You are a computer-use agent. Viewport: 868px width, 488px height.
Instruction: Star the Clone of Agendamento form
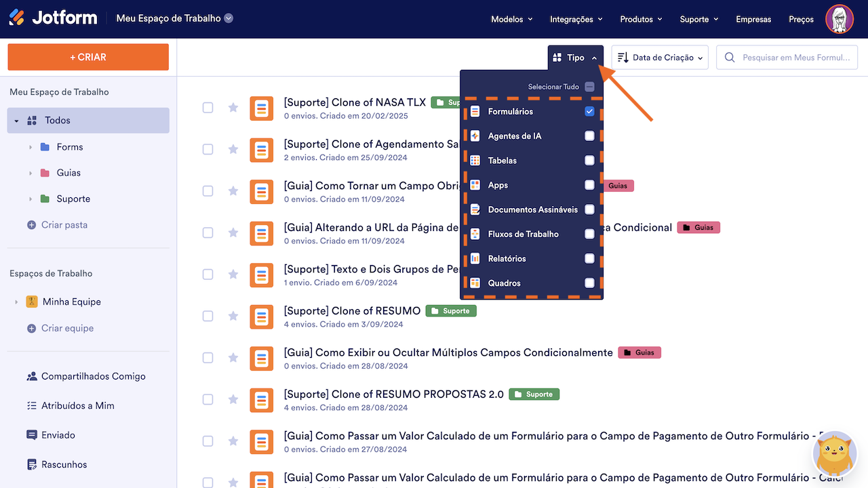(x=233, y=149)
